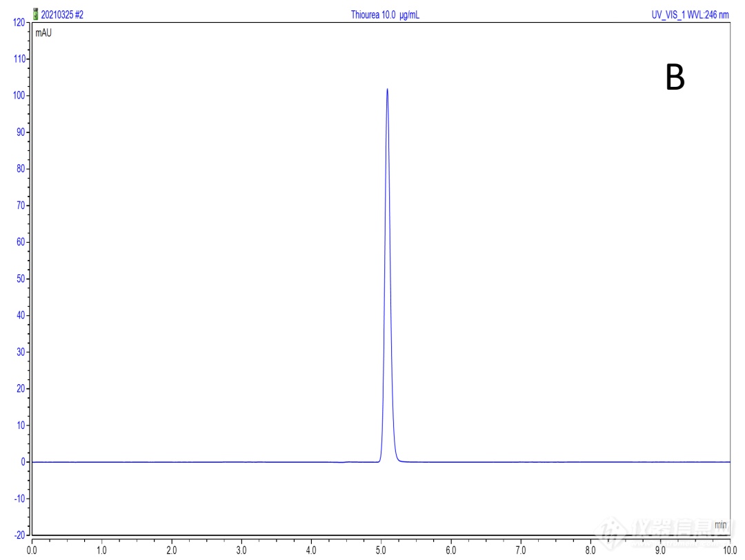Click the 10.0 tick on the time axis
The height and width of the screenshot is (560, 745).
coord(729,550)
